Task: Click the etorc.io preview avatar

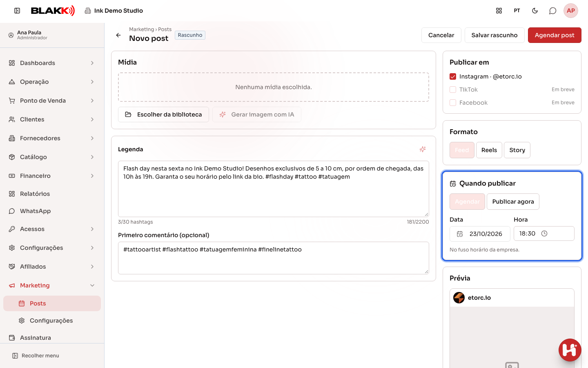Action: pyautogui.click(x=459, y=298)
